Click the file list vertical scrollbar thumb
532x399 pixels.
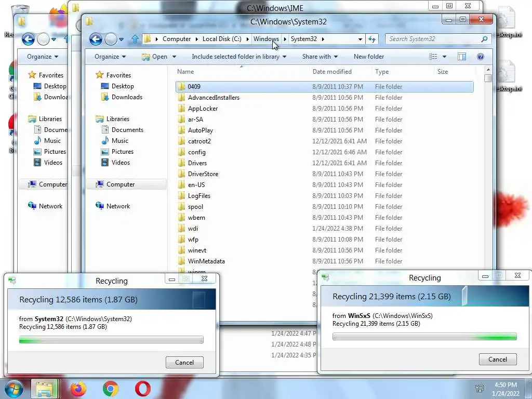[x=488, y=78]
